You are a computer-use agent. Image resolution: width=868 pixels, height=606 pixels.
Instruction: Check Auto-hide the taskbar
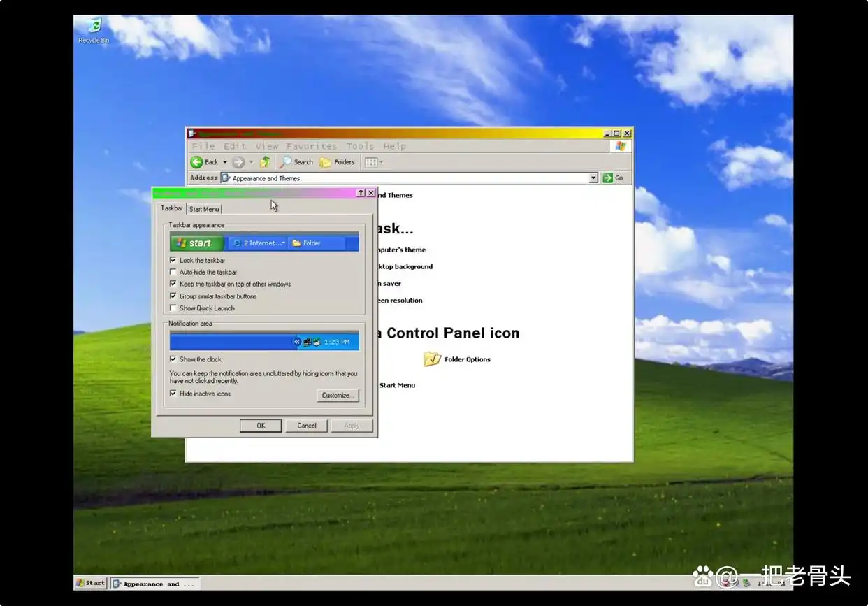[x=173, y=272]
